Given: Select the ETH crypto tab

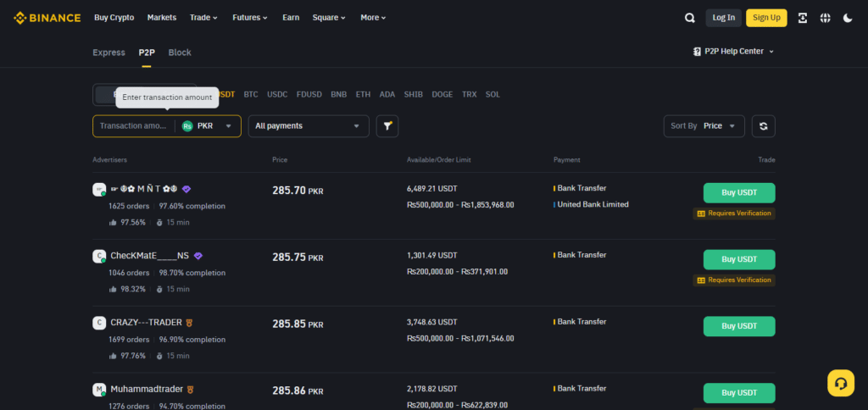Looking at the screenshot, I should click(363, 95).
